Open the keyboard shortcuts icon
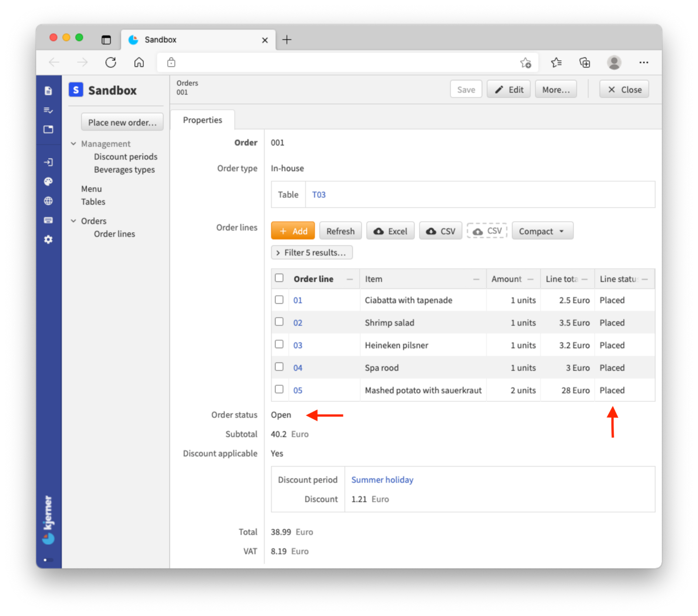Screen dimensions: 698x616 click(x=48, y=220)
